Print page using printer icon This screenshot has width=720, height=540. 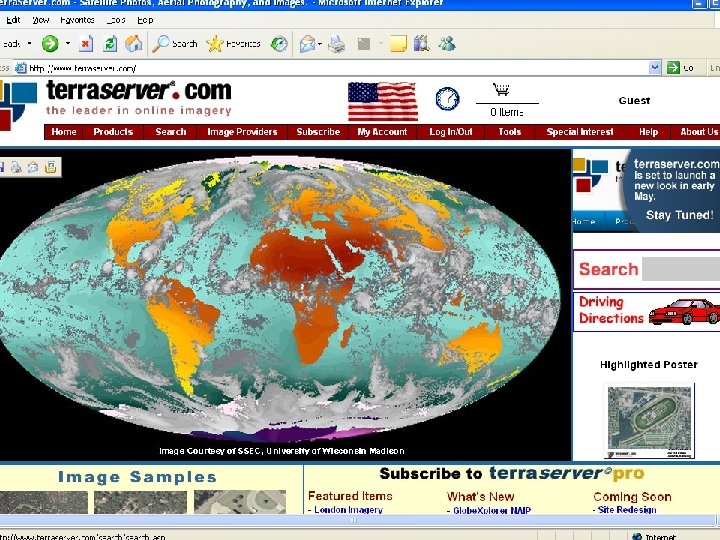337,44
